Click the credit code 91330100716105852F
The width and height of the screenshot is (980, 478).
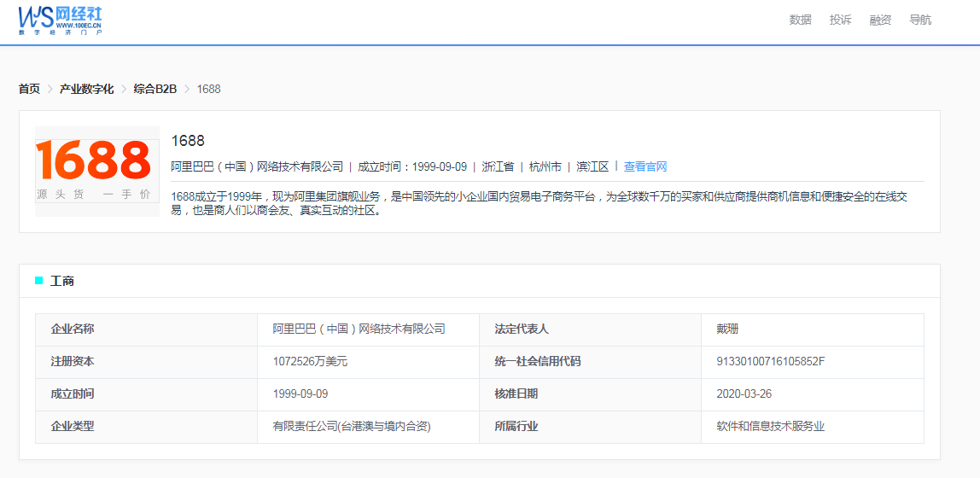tap(770, 361)
